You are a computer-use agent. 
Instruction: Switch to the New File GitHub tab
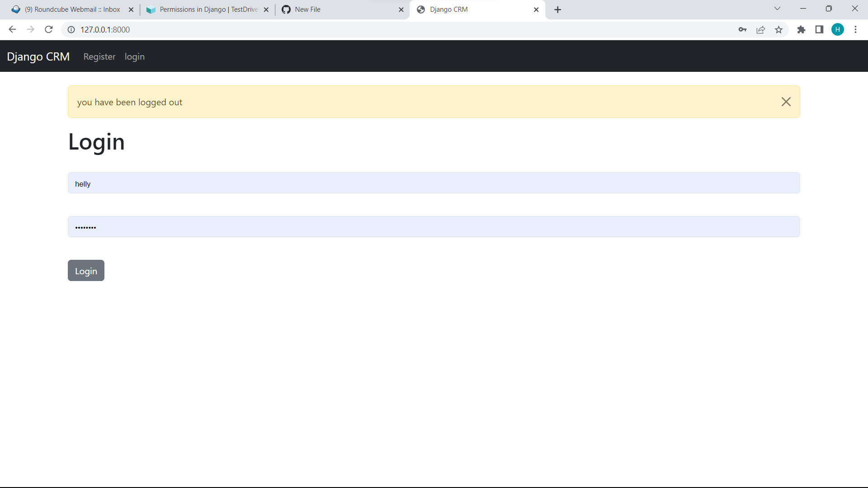point(307,9)
